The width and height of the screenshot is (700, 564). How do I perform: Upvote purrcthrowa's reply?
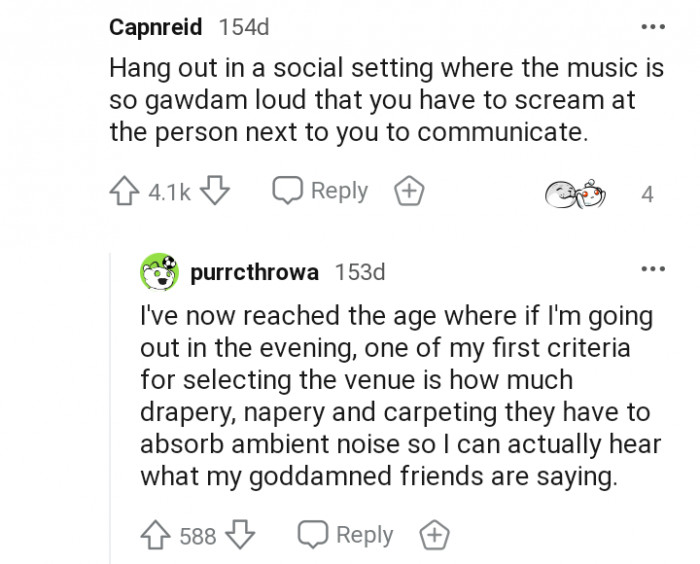point(154,536)
